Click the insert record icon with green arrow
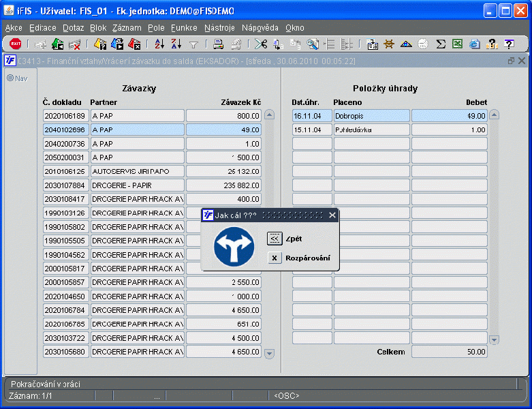Screen dimensions: 532x409 [x=58, y=44]
